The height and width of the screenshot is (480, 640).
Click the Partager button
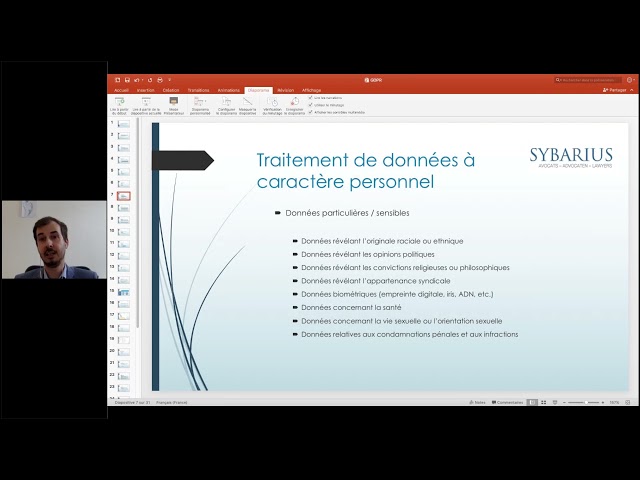click(615, 90)
